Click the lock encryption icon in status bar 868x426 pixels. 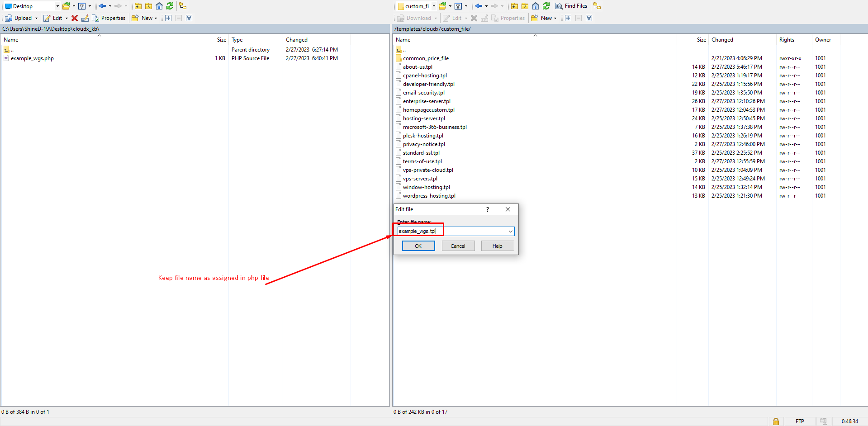[x=776, y=421]
